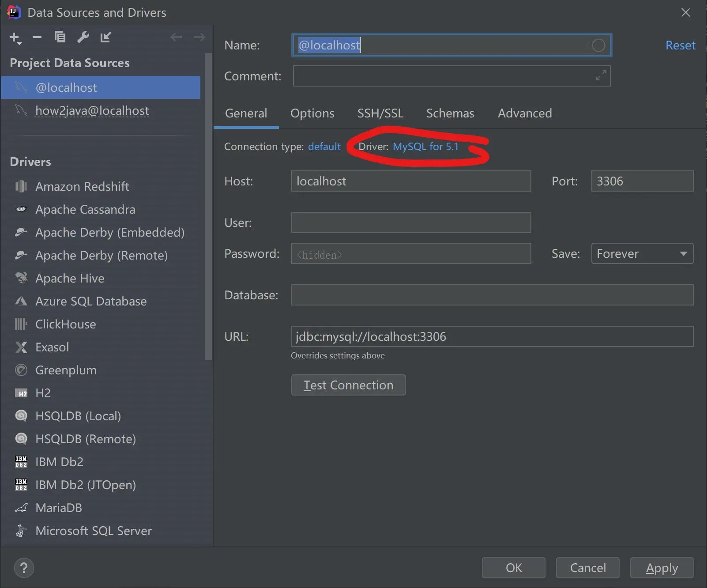Click the Microsoft SQL Server icon
707x588 pixels.
tap(21, 531)
